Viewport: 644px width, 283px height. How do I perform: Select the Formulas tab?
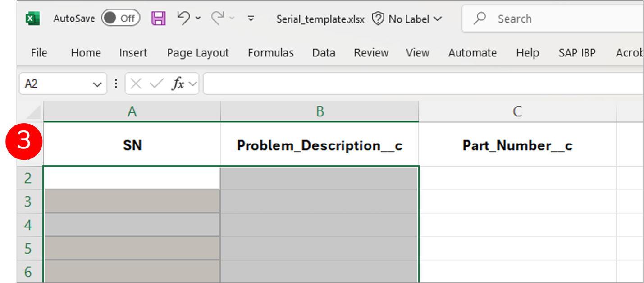tap(270, 53)
